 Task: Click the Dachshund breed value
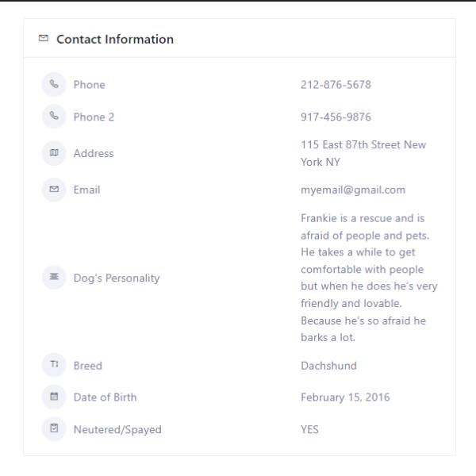coord(328,366)
